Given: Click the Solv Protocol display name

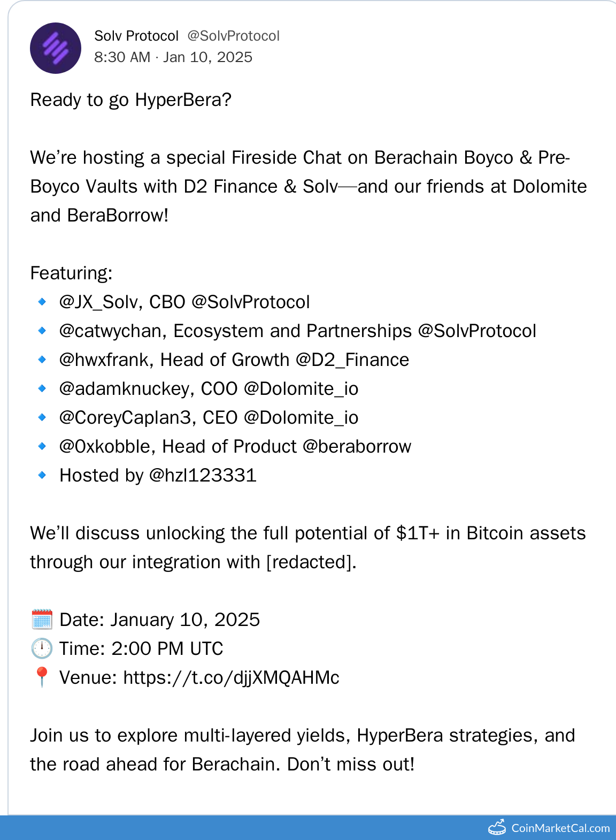Looking at the screenshot, I should pos(136,36).
